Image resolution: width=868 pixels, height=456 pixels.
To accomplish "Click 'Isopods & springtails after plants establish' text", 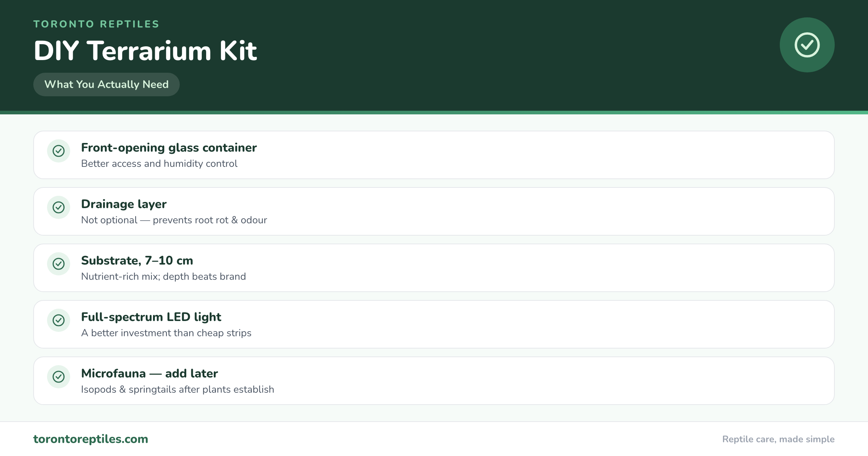I will pyautogui.click(x=178, y=389).
